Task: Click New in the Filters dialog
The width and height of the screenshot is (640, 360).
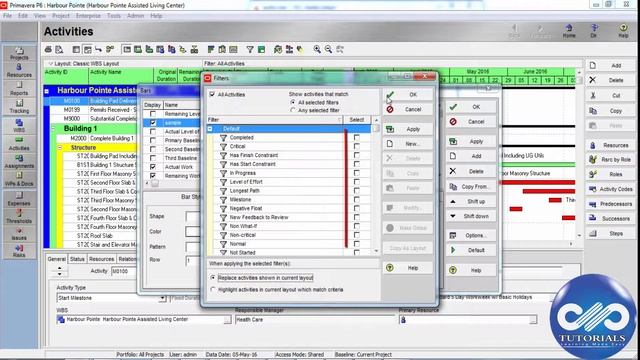Action: pyautogui.click(x=408, y=144)
